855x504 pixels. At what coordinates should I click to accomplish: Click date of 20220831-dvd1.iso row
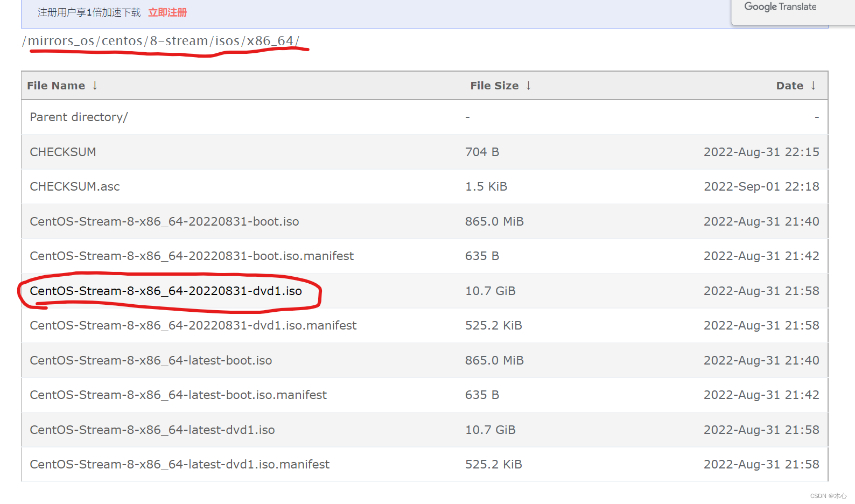click(x=761, y=291)
